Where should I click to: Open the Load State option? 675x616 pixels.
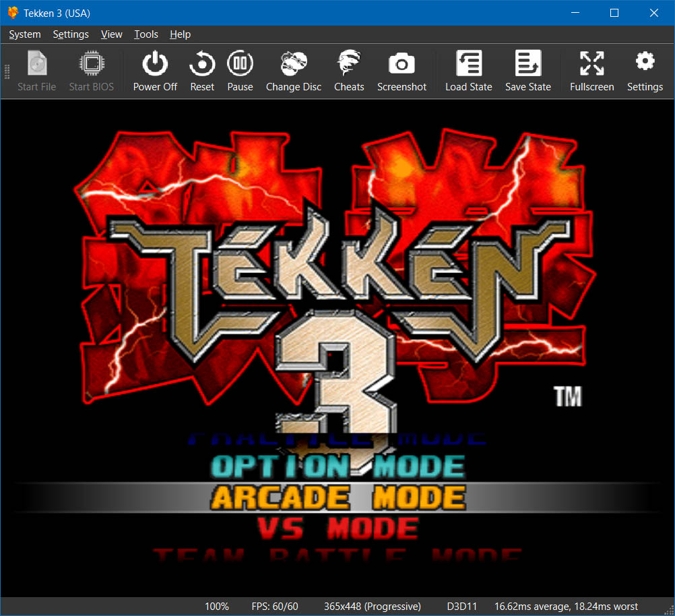(468, 71)
